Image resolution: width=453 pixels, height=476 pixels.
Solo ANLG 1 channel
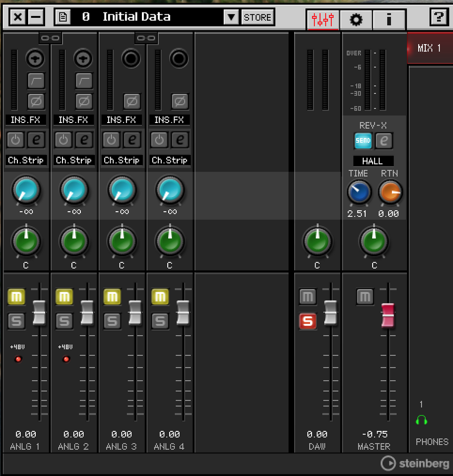(16, 321)
